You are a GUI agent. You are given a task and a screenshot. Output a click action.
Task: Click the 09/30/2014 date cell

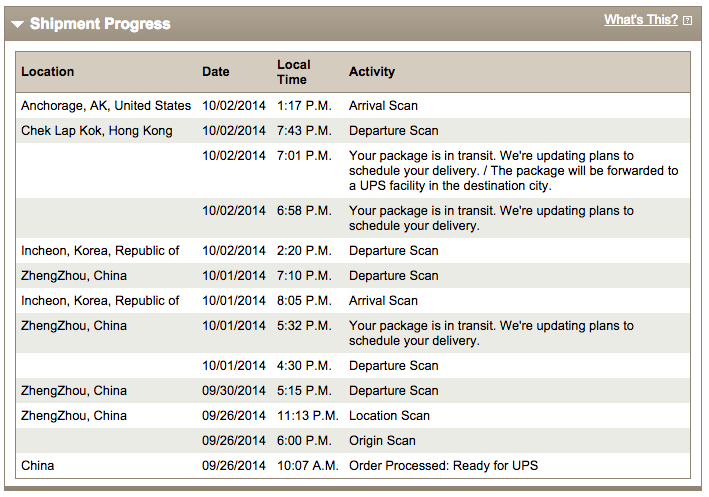click(x=233, y=391)
